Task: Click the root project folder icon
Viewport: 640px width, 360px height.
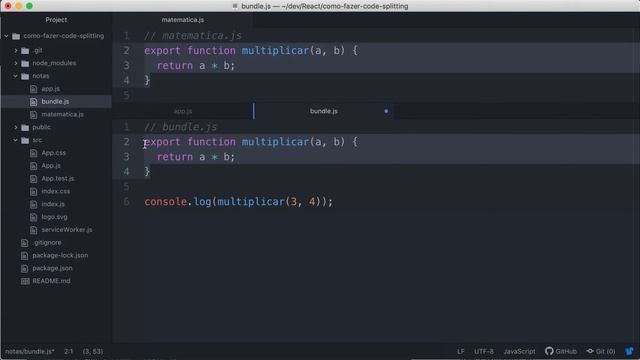Action: 16,36
